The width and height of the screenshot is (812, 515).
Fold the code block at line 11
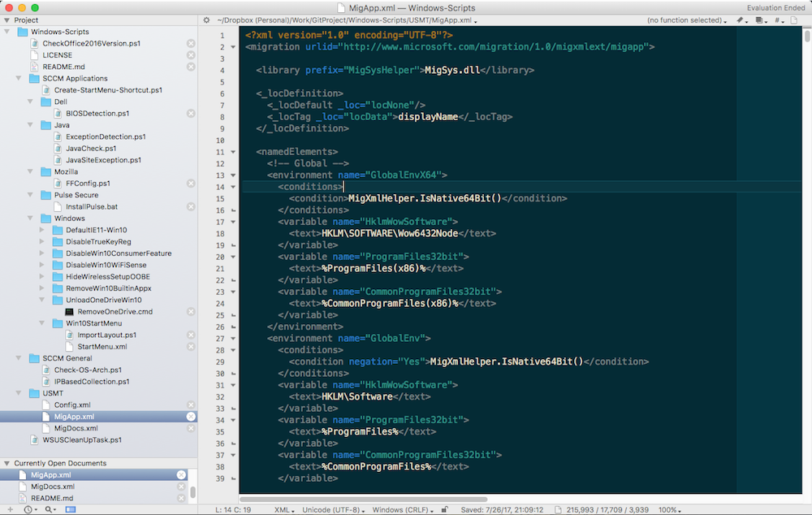click(233, 152)
